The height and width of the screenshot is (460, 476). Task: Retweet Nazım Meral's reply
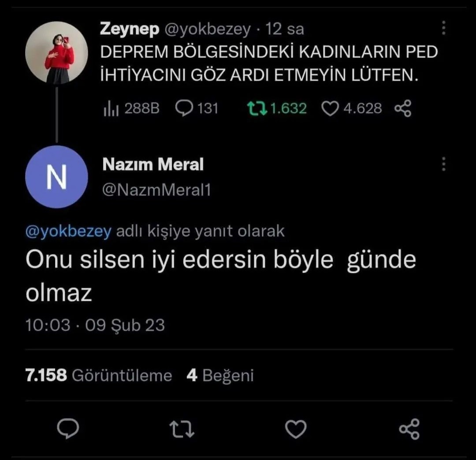click(182, 429)
